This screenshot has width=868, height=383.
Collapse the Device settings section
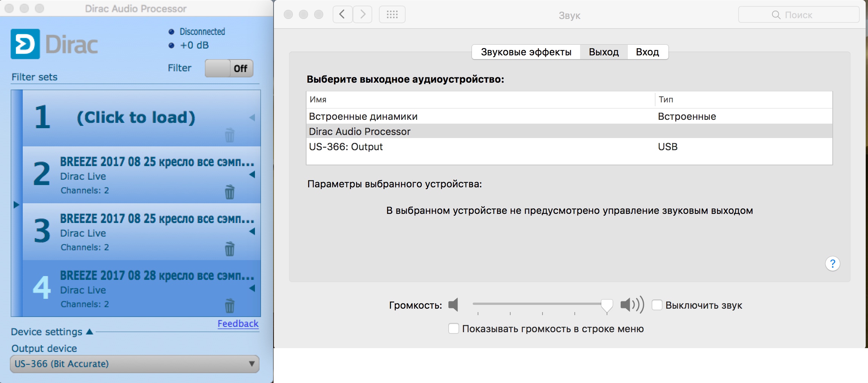pyautogui.click(x=90, y=332)
